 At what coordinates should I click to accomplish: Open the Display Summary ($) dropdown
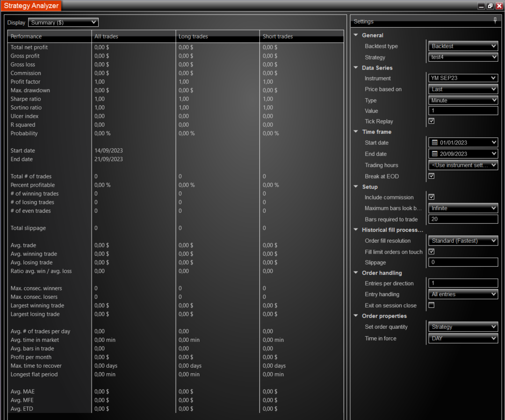[x=63, y=22]
